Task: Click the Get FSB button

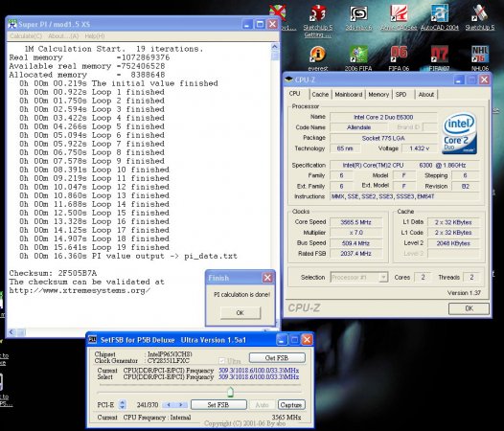Action: point(277,357)
